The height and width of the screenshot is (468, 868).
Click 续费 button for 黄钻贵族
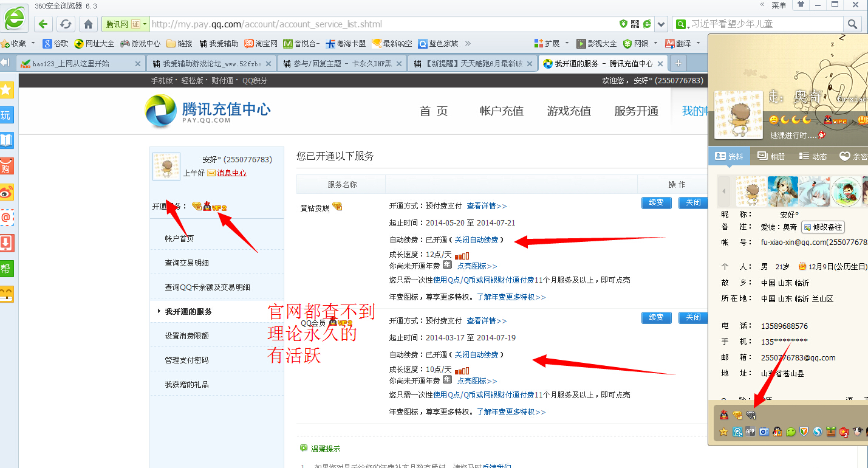point(657,203)
